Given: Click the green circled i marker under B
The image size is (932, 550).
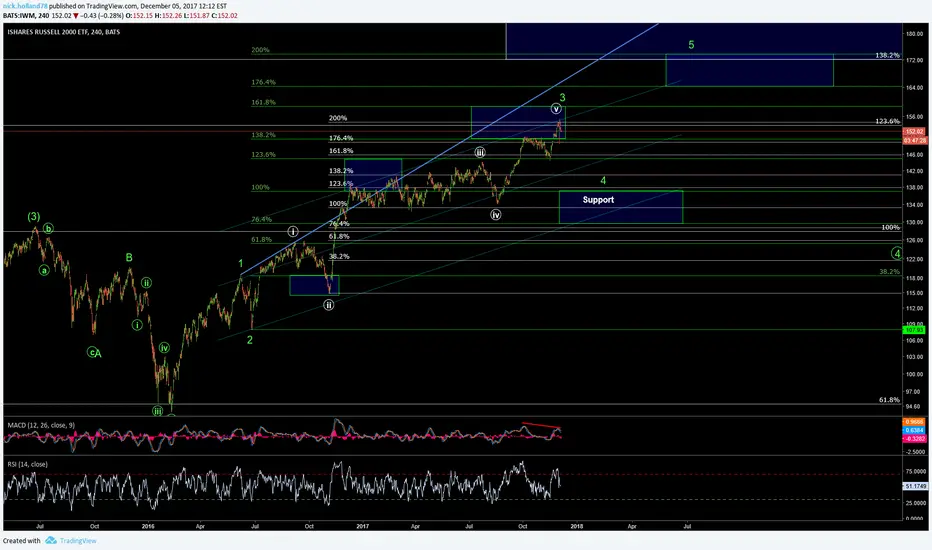Looking at the screenshot, I should [137, 325].
